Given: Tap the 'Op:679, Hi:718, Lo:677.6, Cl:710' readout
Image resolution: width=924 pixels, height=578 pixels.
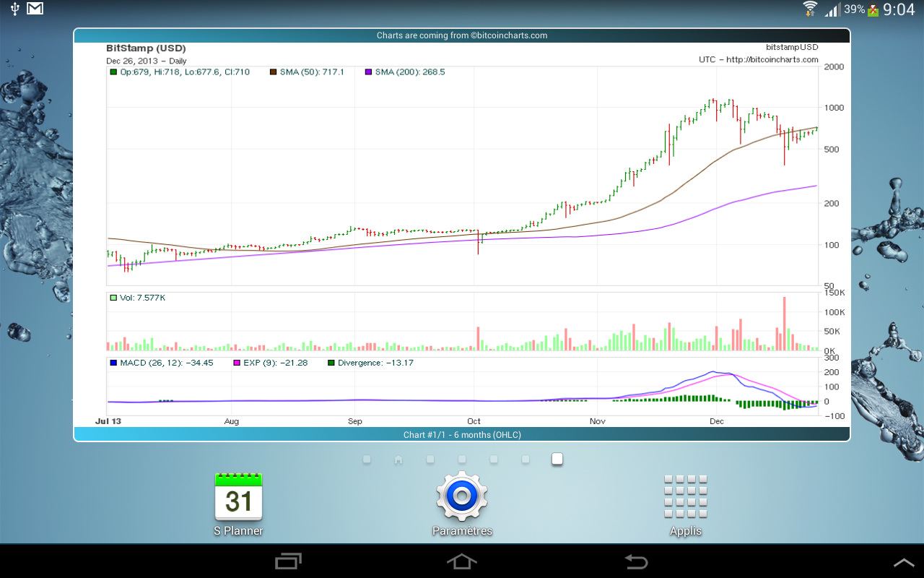Looking at the screenshot, I should click(185, 72).
